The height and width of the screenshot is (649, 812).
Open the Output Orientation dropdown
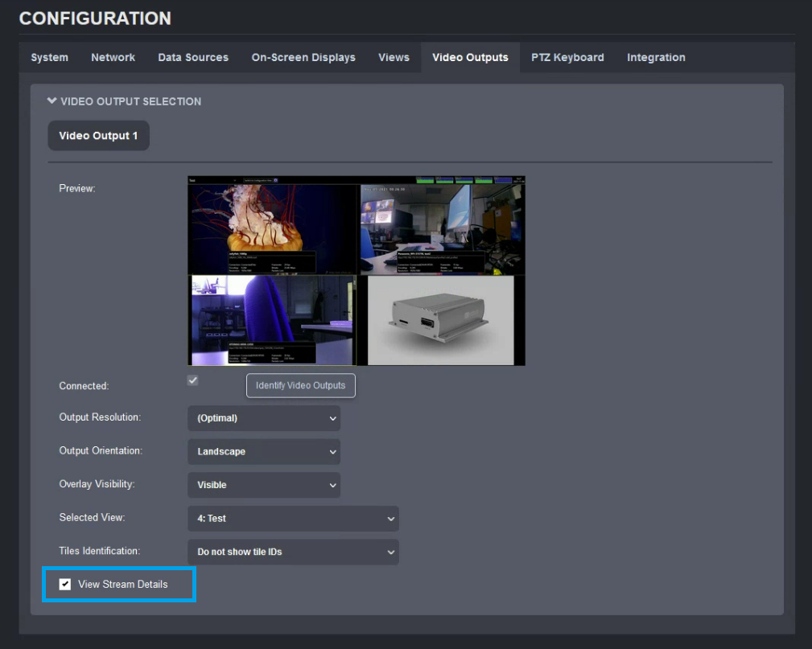(x=264, y=452)
